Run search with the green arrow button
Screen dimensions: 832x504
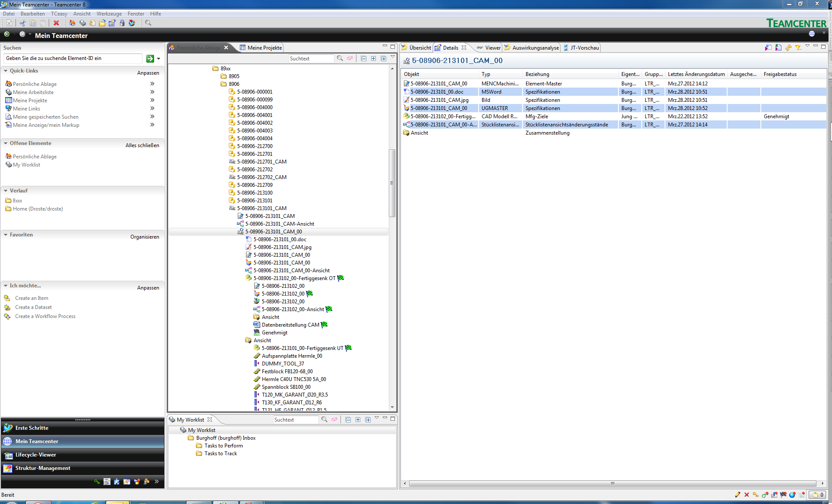click(x=150, y=59)
